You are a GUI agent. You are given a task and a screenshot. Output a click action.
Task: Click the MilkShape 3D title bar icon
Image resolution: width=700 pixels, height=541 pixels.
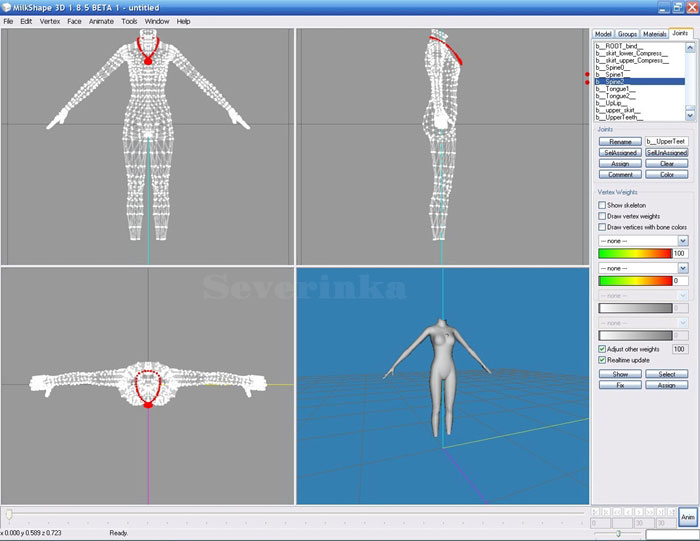click(x=7, y=6)
